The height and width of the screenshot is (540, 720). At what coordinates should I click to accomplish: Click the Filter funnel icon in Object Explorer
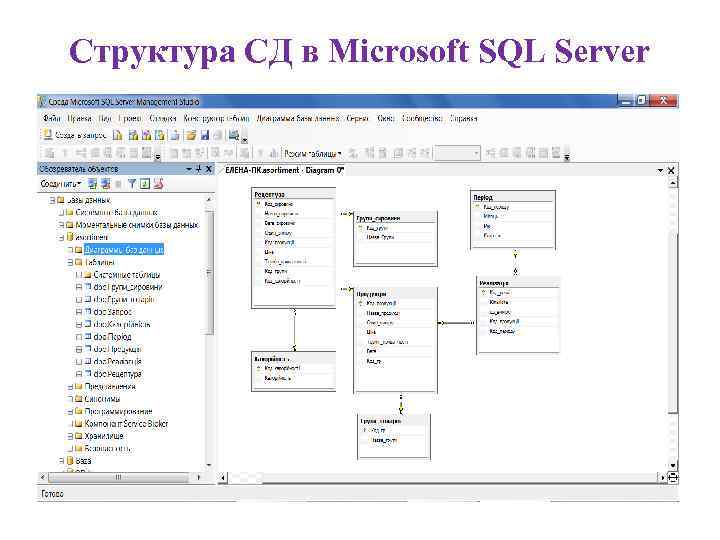tap(132, 184)
